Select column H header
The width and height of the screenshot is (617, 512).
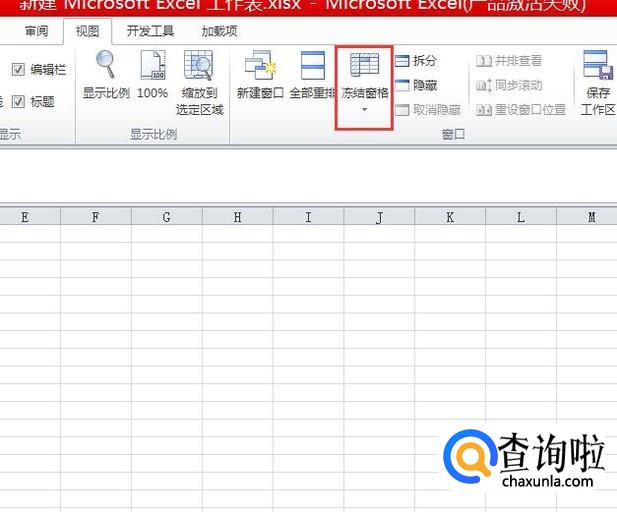click(237, 217)
